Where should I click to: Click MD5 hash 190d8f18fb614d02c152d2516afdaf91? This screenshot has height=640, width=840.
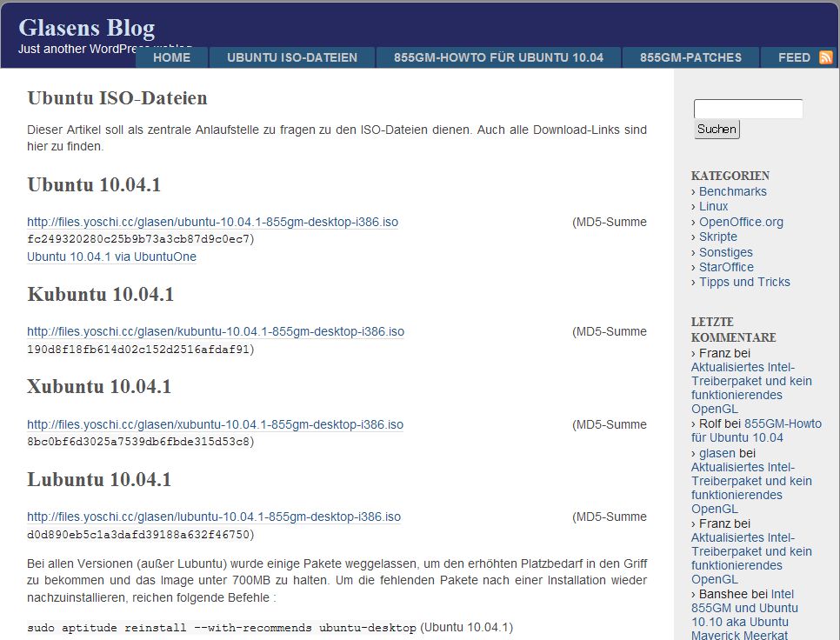(138, 350)
